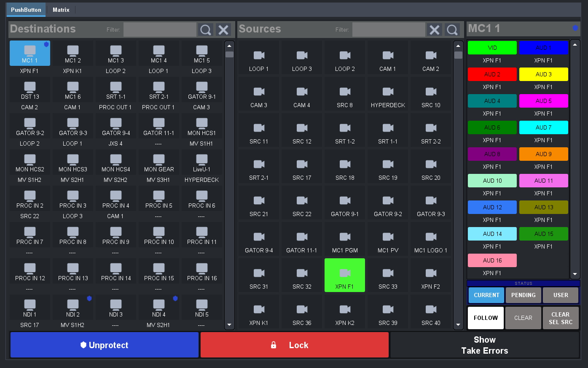Click Destinations filter input field
Viewport: 588px width, 368px height.
pyautogui.click(x=160, y=30)
